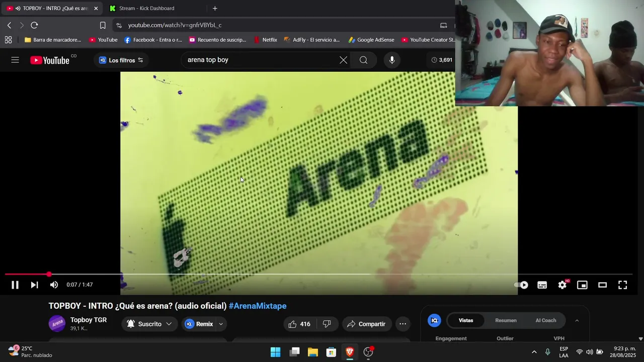Image resolution: width=644 pixels, height=362 pixels.
Task: Bookmark this page icon
Action: click(x=103, y=25)
